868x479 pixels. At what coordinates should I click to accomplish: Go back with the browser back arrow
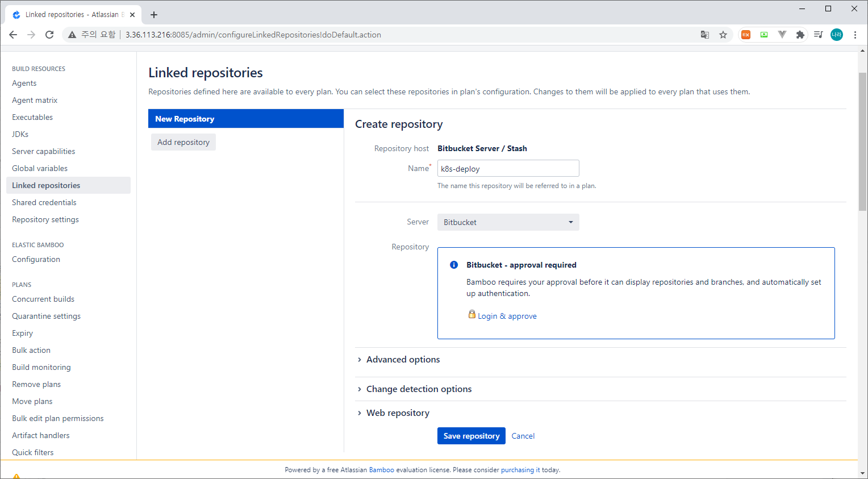[x=13, y=35]
